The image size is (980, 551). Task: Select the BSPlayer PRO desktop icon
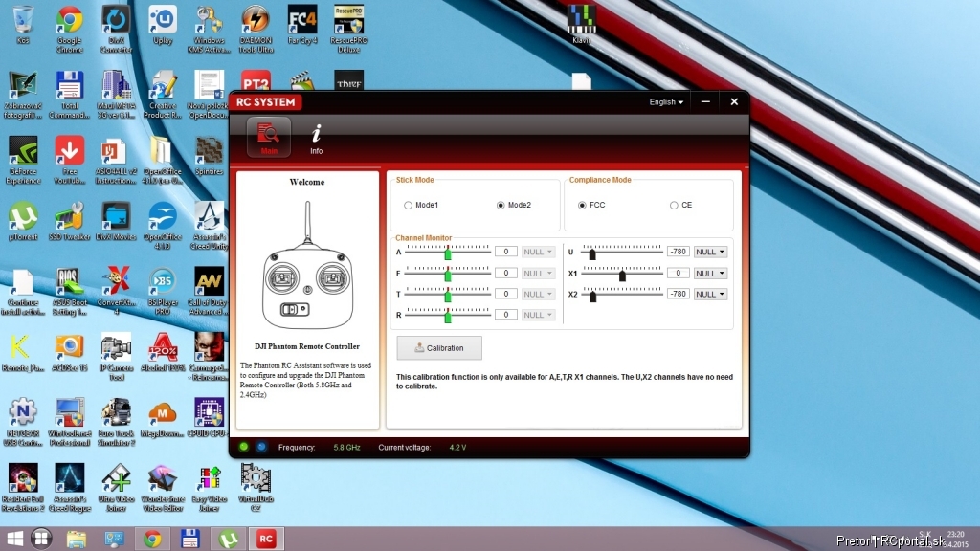163,292
